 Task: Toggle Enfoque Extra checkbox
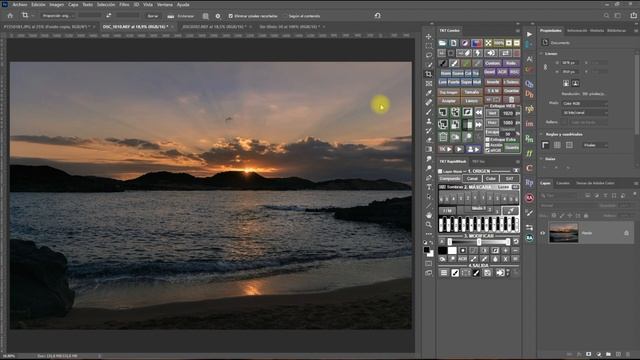487,140
